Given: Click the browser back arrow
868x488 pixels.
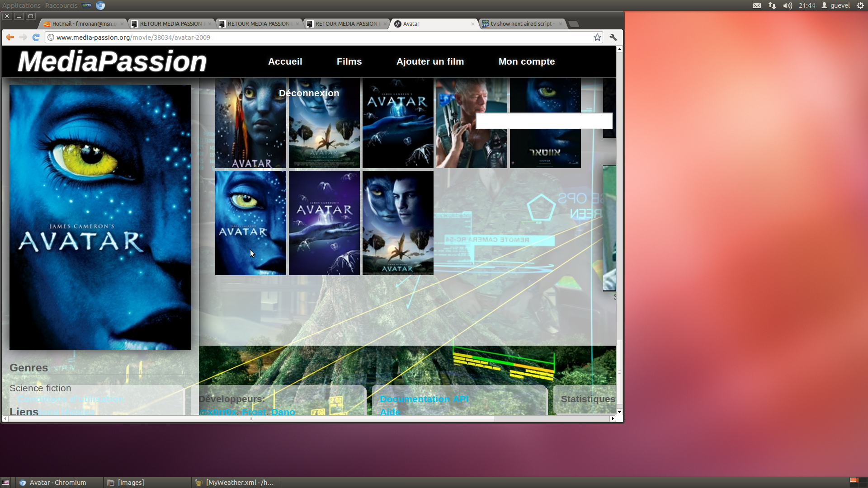Looking at the screenshot, I should point(10,38).
